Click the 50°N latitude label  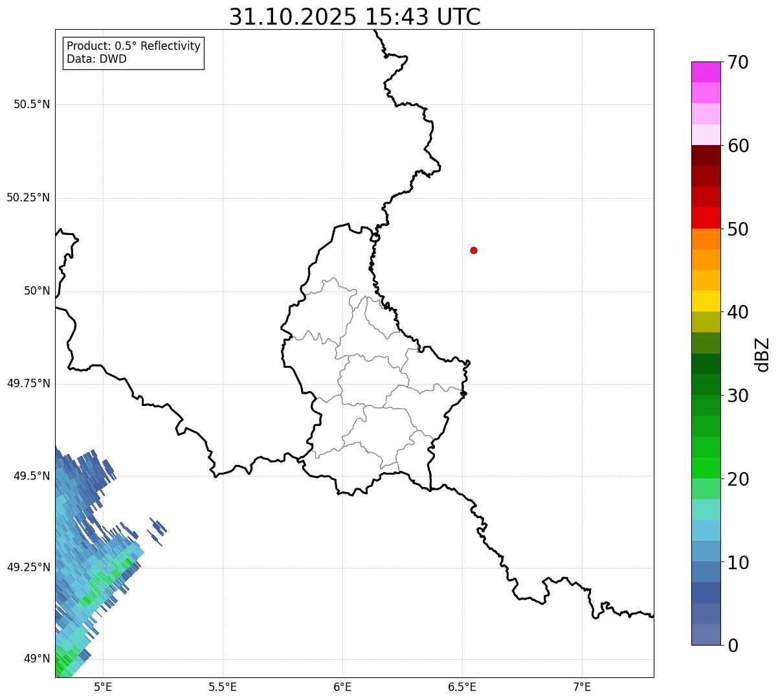[37, 291]
